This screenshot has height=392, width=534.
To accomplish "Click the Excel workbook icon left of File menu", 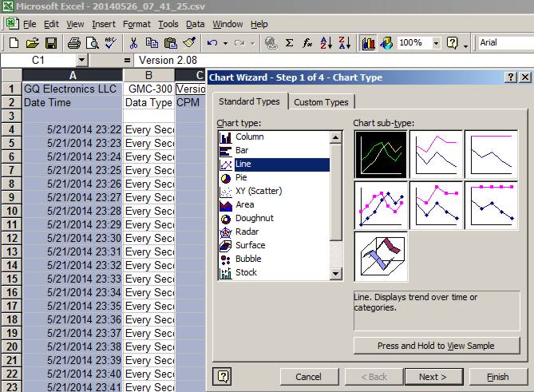I will (x=12, y=24).
